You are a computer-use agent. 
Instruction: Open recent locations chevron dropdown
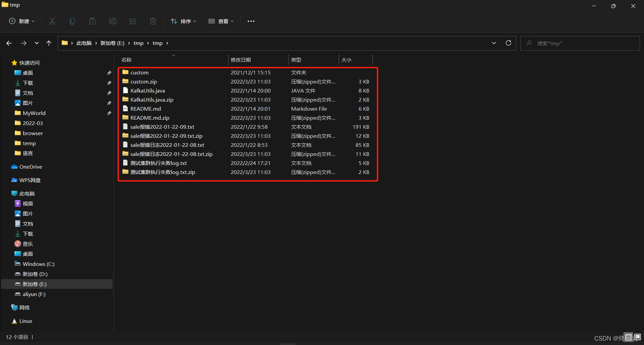(37, 43)
